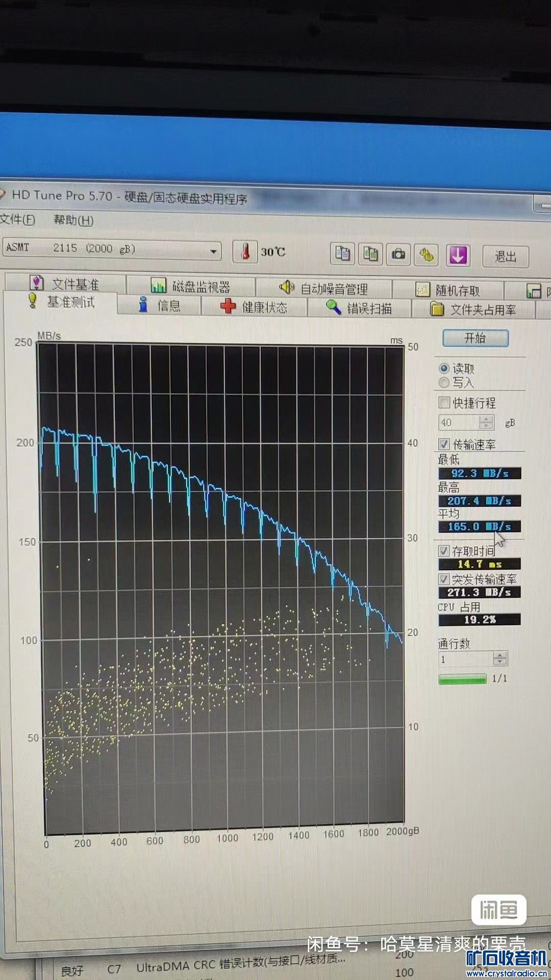Enable the 快捷行程 checkbox
The height and width of the screenshot is (980, 551).
(444, 403)
